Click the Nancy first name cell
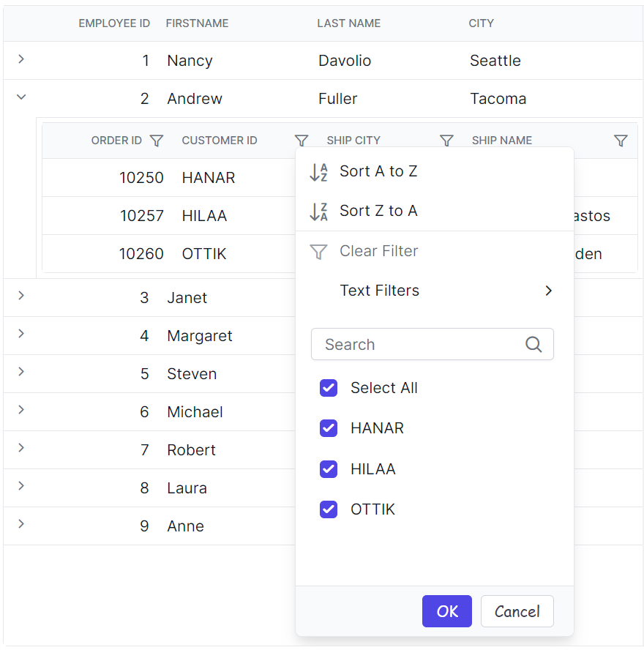644x650 pixels. pos(190,61)
